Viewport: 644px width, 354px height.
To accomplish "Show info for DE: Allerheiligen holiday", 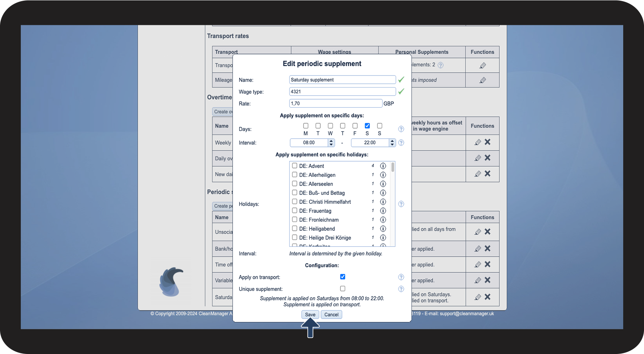I will [383, 175].
